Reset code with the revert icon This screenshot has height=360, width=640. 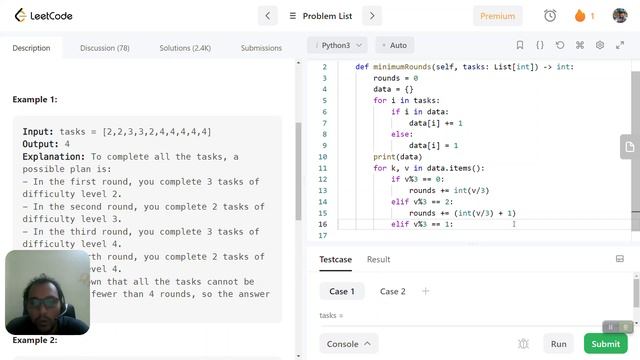560,45
